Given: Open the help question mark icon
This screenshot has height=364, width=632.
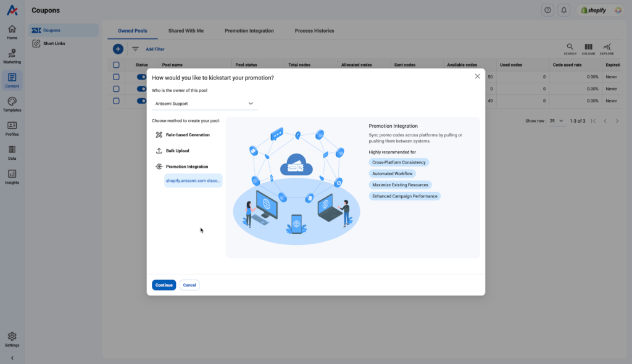Looking at the screenshot, I should tap(547, 10).
